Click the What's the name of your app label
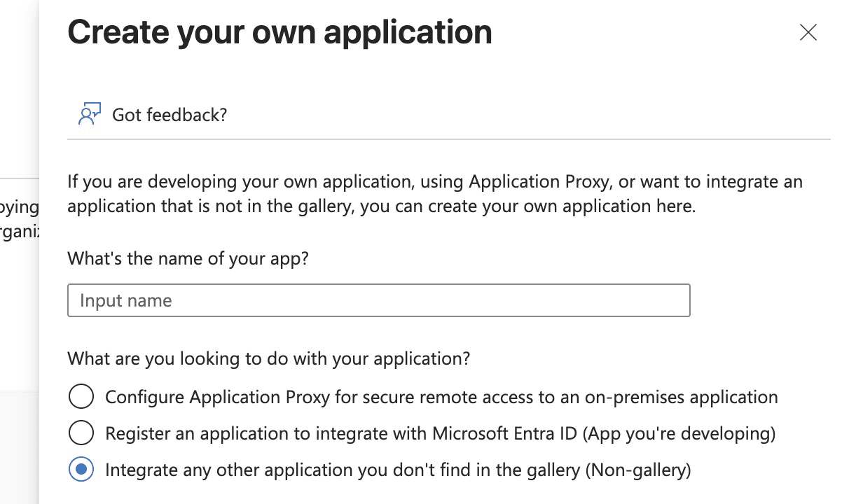849x504 pixels. click(188, 258)
